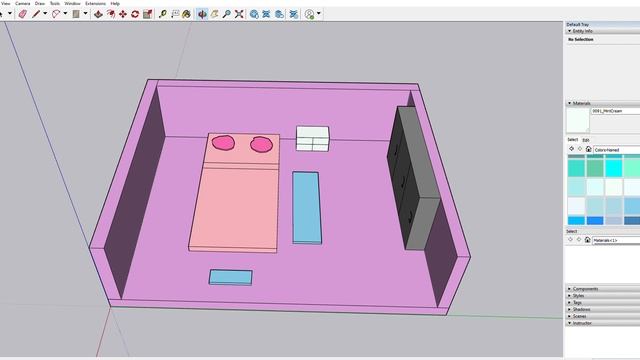Open the Tools menu
This screenshot has height=360, width=640.
(55, 3)
